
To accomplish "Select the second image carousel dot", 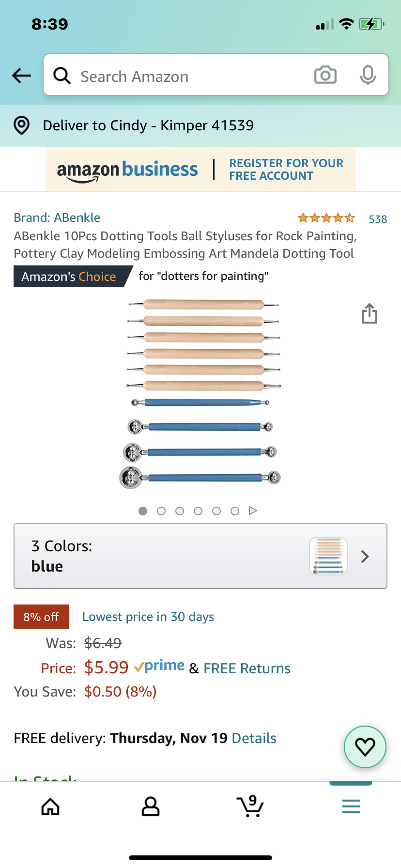I will point(161,511).
